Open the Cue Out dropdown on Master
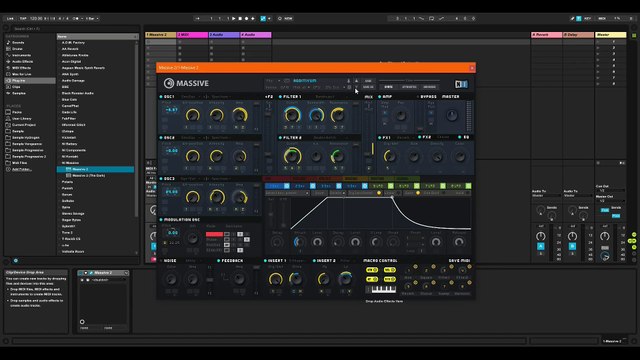Viewport: 640px width, 360px height. pyautogui.click(x=610, y=191)
